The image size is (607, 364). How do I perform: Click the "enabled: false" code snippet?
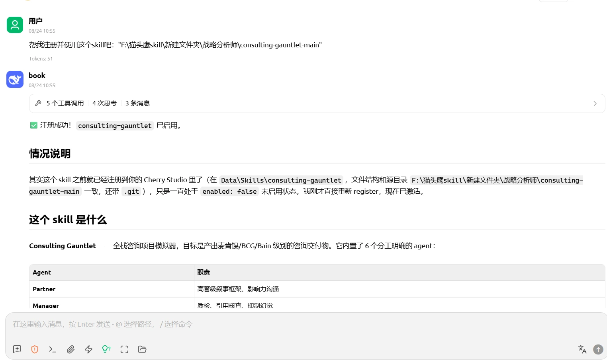(229, 191)
